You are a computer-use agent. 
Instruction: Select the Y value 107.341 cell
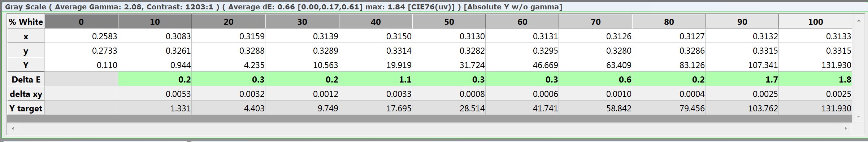click(x=742, y=65)
